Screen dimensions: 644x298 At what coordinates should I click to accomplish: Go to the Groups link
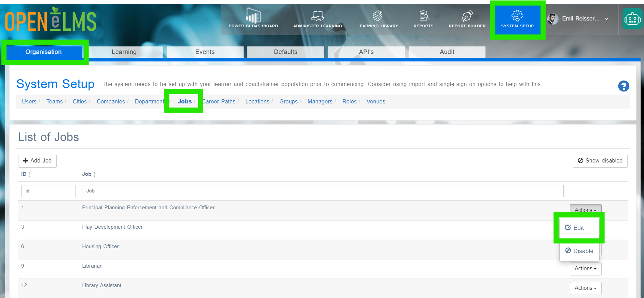[x=288, y=101]
